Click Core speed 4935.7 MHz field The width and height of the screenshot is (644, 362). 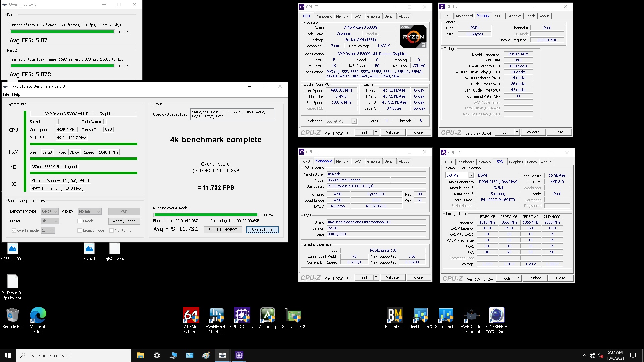67,130
